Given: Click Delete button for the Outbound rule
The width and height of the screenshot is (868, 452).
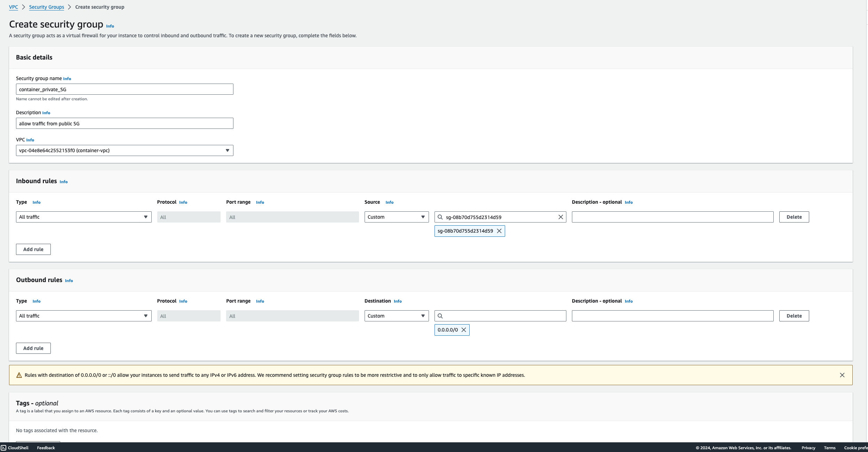Looking at the screenshot, I should pos(794,315).
